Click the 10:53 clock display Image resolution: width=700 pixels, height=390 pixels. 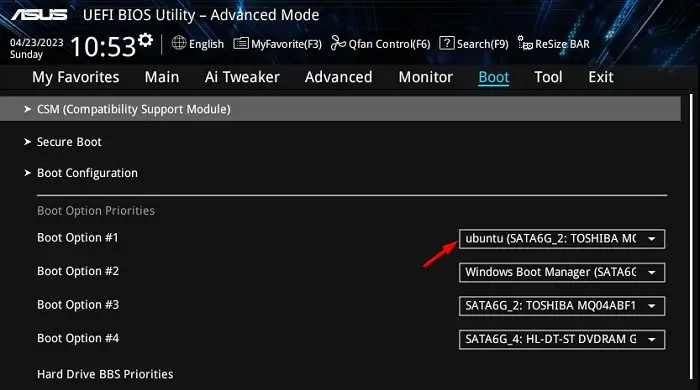[x=103, y=46]
